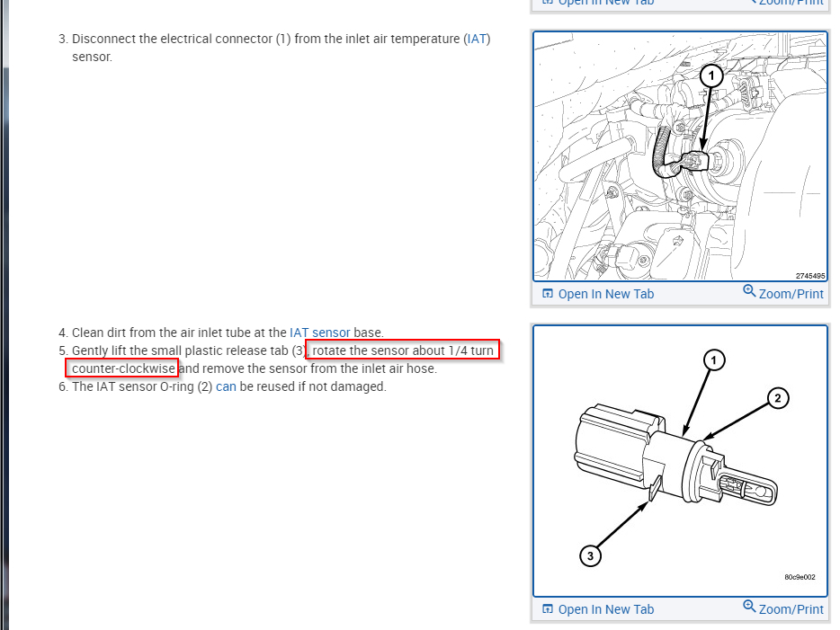
Task: Click the Zoom/Print link at the page top
Action: pos(791,2)
